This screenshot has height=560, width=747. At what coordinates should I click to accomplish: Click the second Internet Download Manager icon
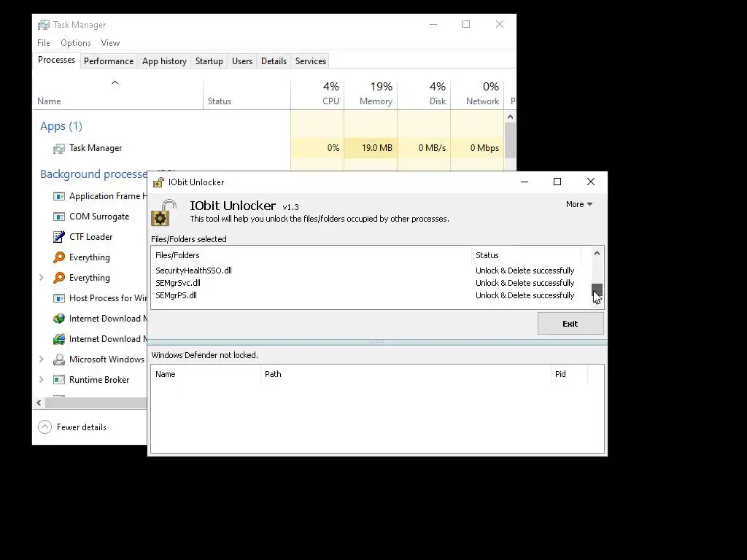pos(59,339)
